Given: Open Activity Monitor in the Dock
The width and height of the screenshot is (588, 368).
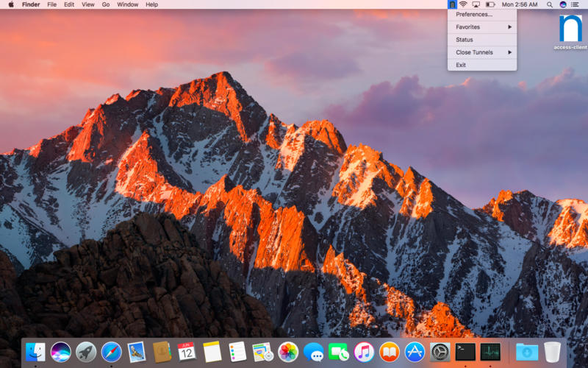Looking at the screenshot, I should [x=490, y=353].
